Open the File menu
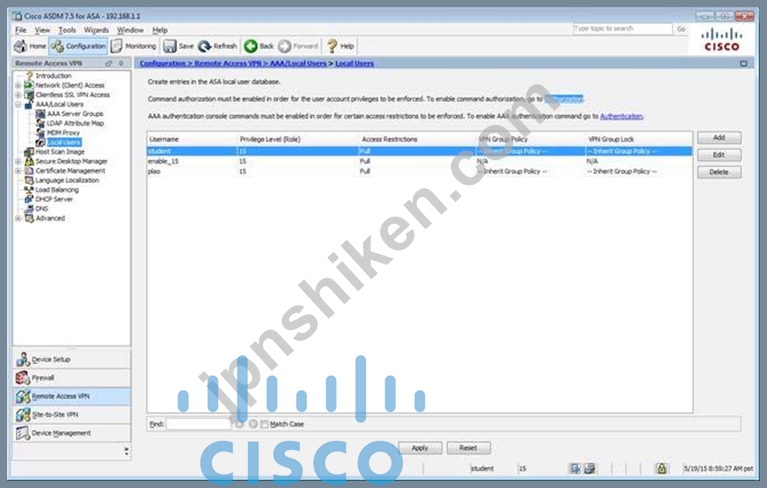This screenshot has height=488, width=767. click(x=21, y=30)
